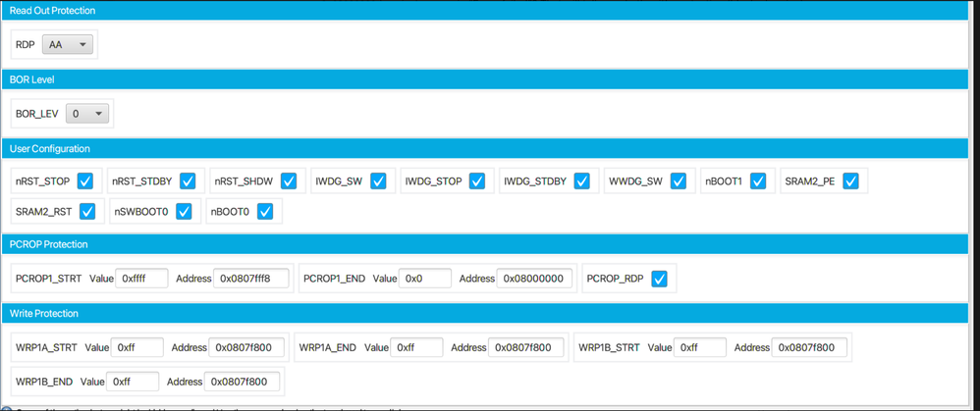Click the PCROP1_END Value field
This screenshot has height=411, width=980.
(425, 279)
